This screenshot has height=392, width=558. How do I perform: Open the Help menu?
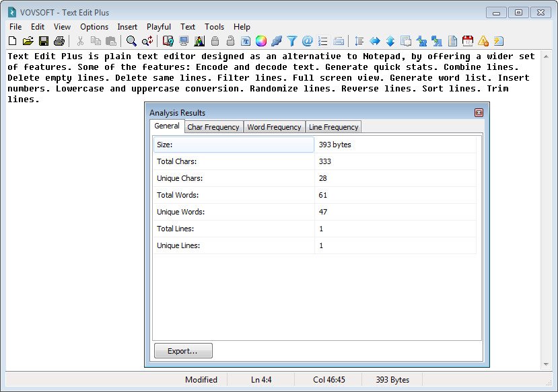242,27
